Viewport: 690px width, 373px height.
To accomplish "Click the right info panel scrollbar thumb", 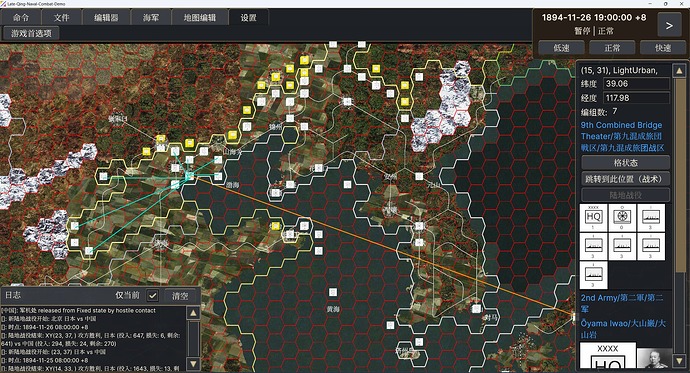I will coord(679,176).
